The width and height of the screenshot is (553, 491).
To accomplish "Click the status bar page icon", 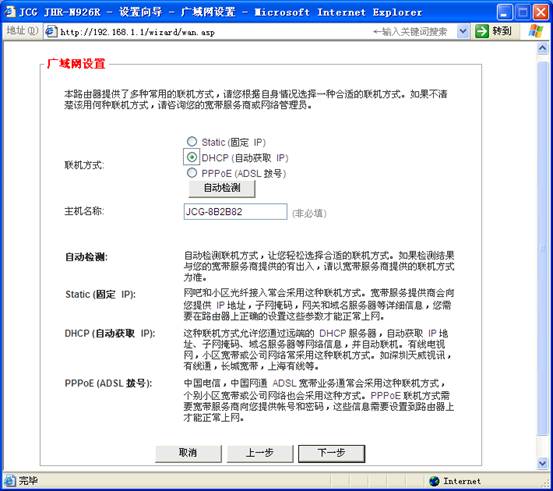I will click(10, 480).
